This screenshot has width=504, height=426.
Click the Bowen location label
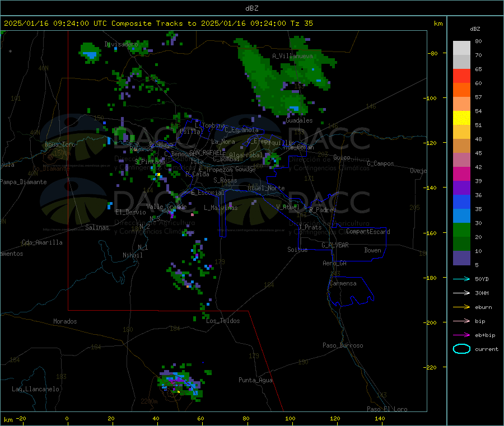[372, 250]
